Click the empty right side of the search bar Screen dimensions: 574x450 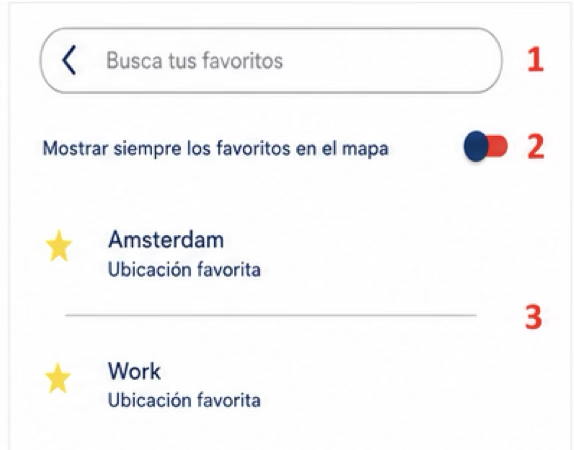(x=392, y=60)
